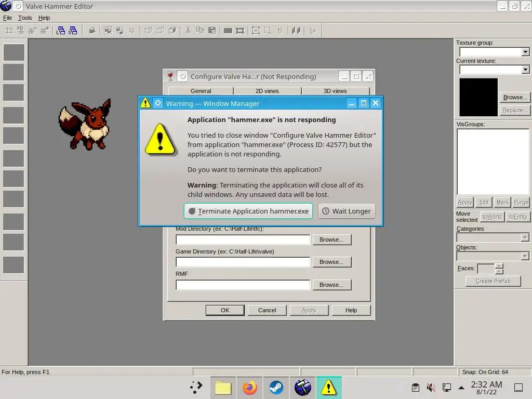The width and height of the screenshot is (532, 399).
Task: Click the clipboard tray icon
Action: pyautogui.click(x=415, y=388)
